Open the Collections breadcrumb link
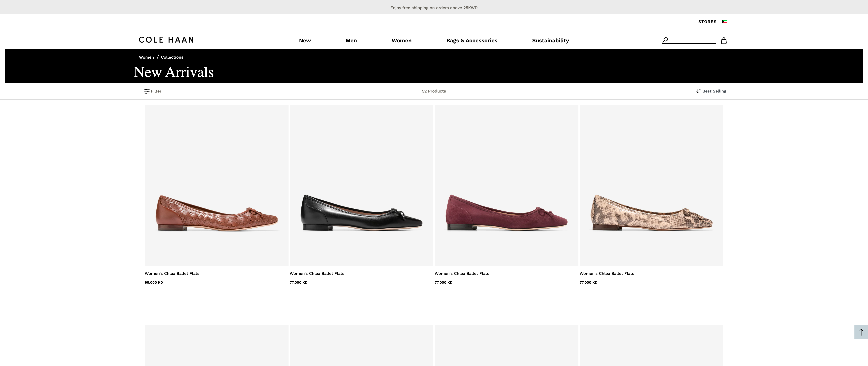 click(172, 57)
